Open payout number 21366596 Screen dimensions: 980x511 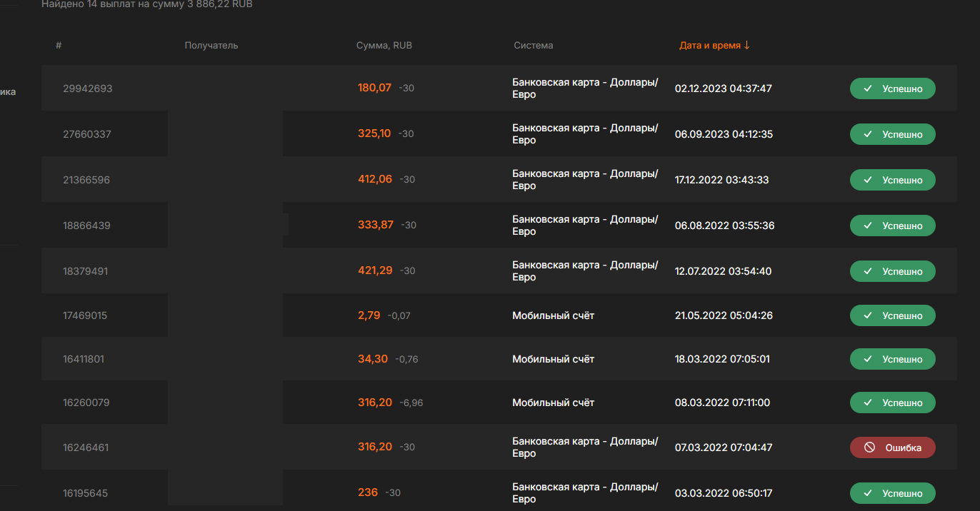coord(86,180)
